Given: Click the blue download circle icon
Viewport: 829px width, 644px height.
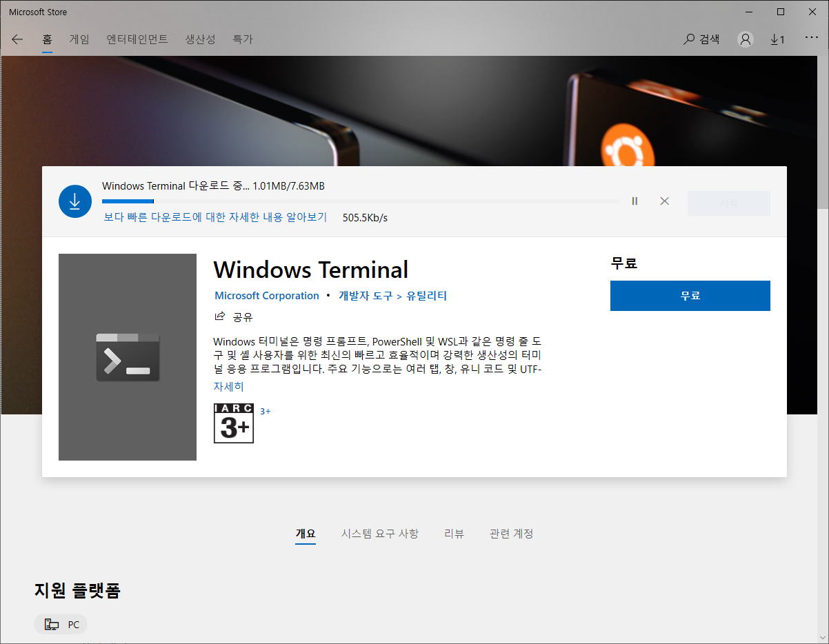Looking at the screenshot, I should 75,201.
